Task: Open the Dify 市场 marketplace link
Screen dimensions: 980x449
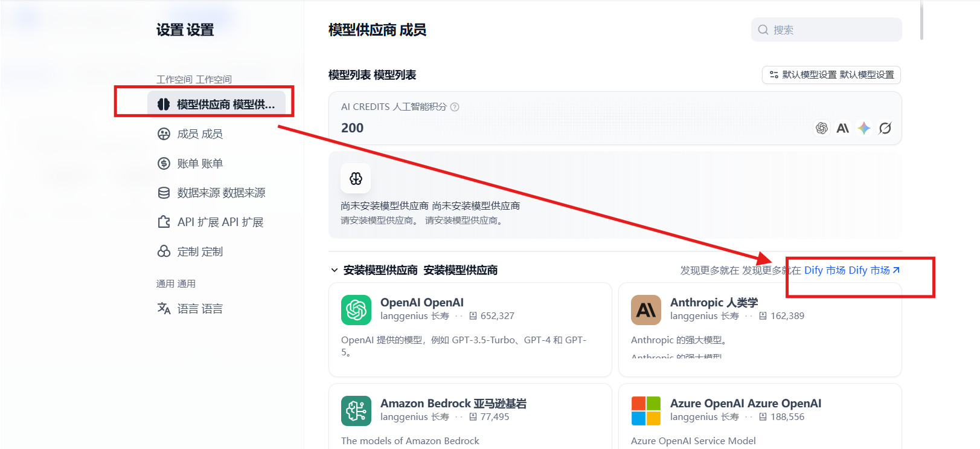Action: [x=852, y=270]
